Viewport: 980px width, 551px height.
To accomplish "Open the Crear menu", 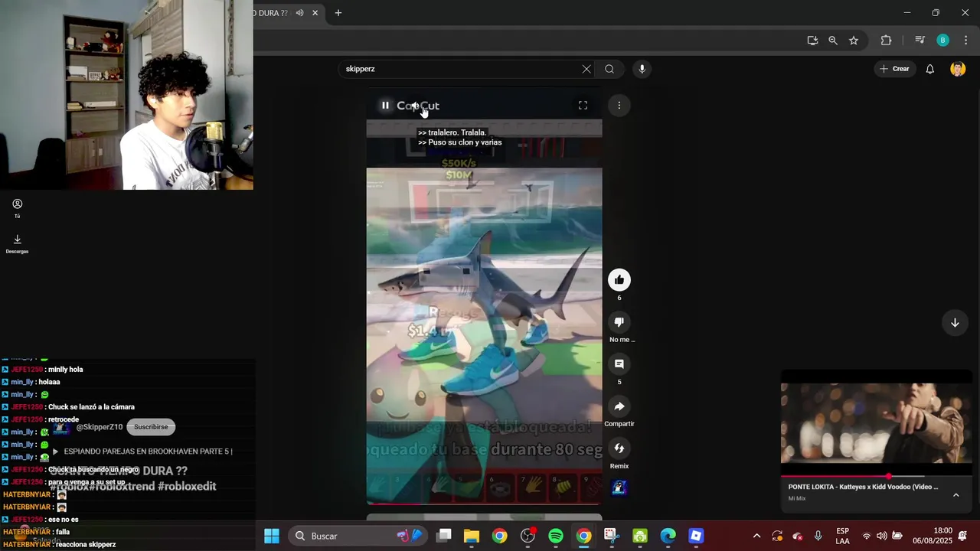I will [x=894, y=69].
